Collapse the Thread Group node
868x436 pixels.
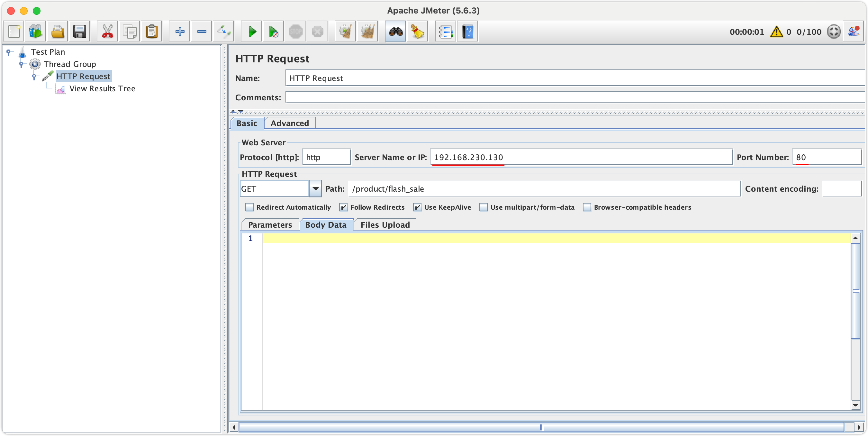(22, 64)
